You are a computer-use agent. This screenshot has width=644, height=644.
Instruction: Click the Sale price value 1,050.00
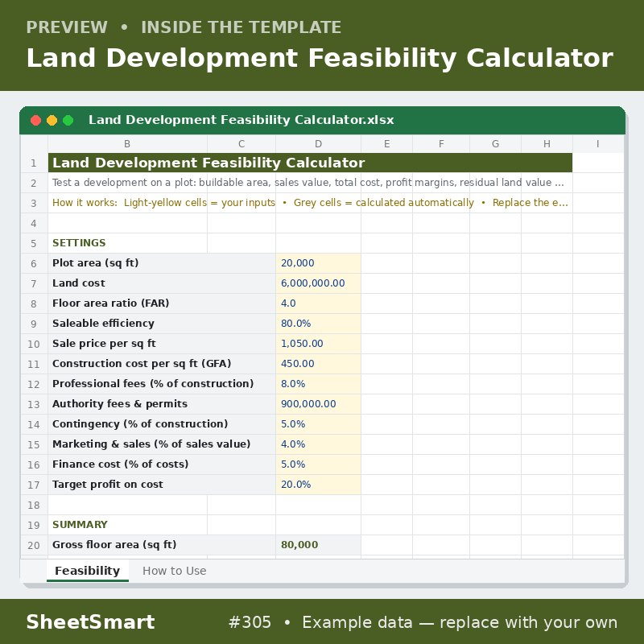tap(318, 344)
